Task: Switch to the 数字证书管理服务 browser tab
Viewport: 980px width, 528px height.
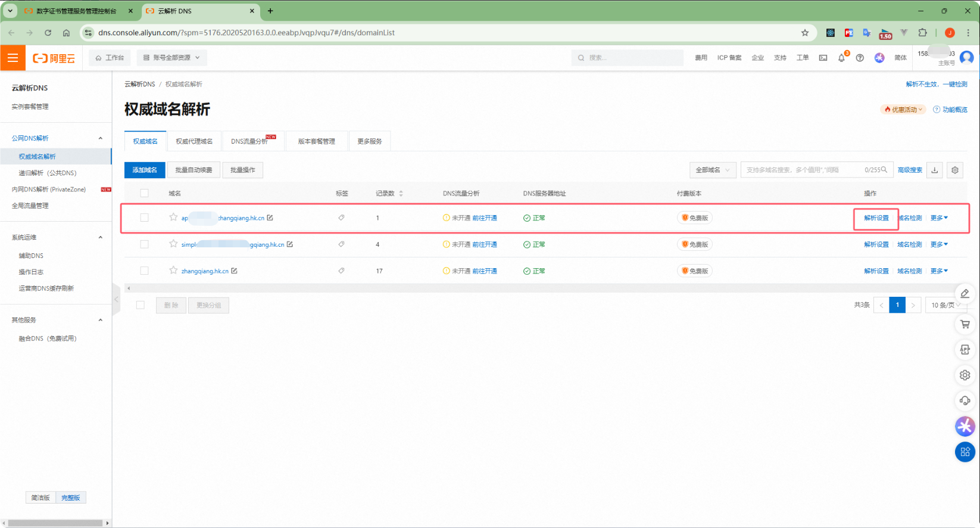Action: 76,11
